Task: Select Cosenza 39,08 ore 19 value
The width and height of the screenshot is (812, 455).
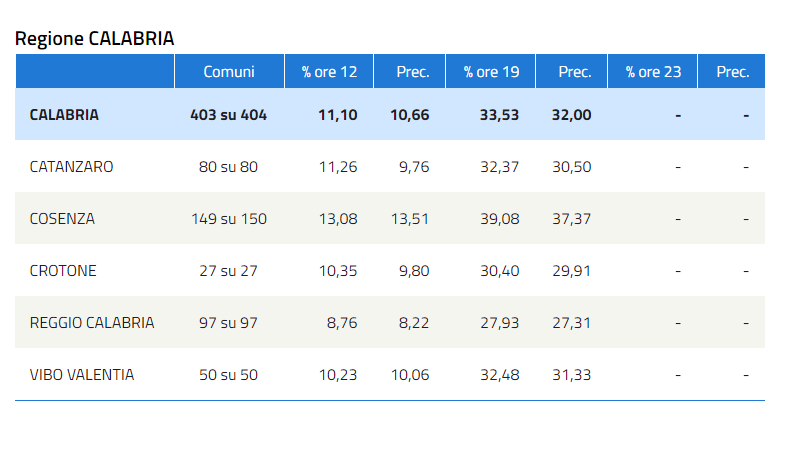Action: (x=500, y=219)
